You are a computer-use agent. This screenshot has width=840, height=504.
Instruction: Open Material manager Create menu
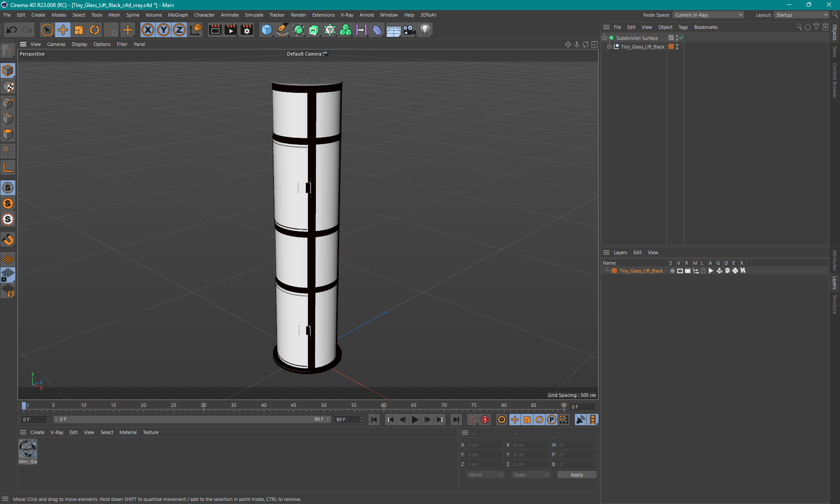(x=37, y=432)
